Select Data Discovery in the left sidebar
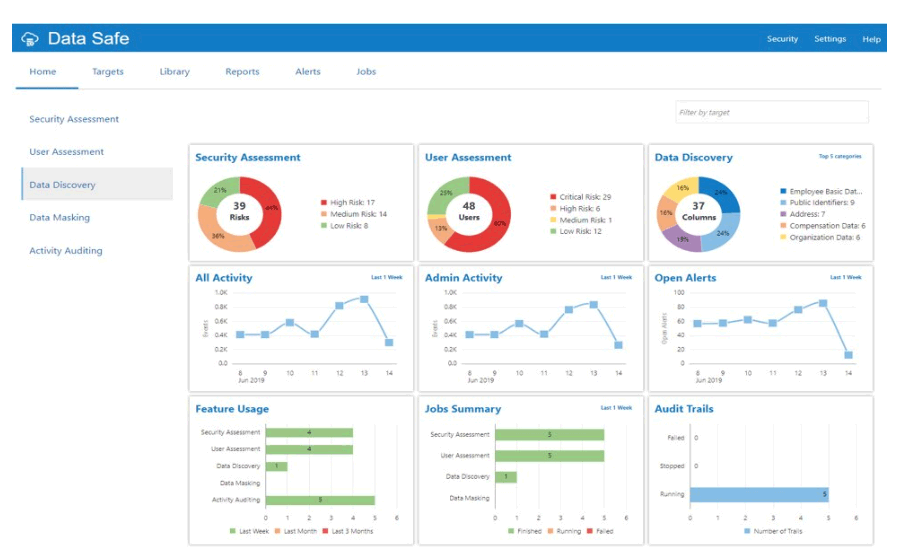 pyautogui.click(x=97, y=185)
